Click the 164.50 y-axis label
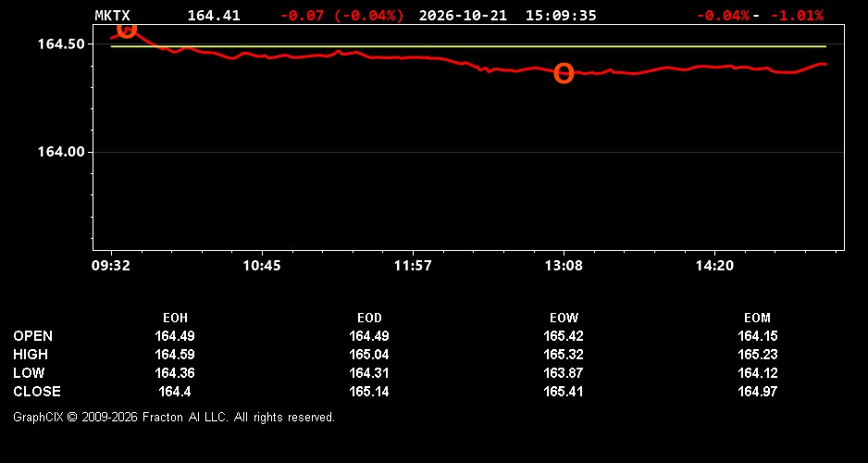The width and height of the screenshot is (868, 463). tap(61, 44)
